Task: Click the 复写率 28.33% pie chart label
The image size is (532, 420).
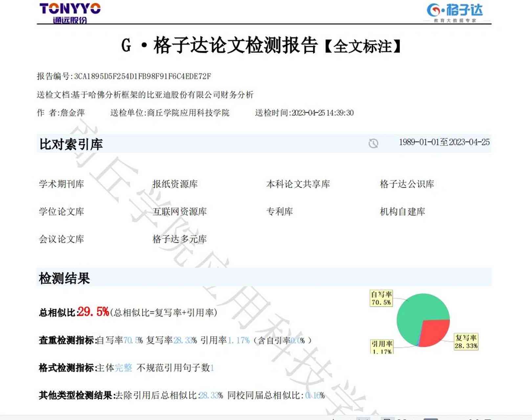Action: point(466,342)
